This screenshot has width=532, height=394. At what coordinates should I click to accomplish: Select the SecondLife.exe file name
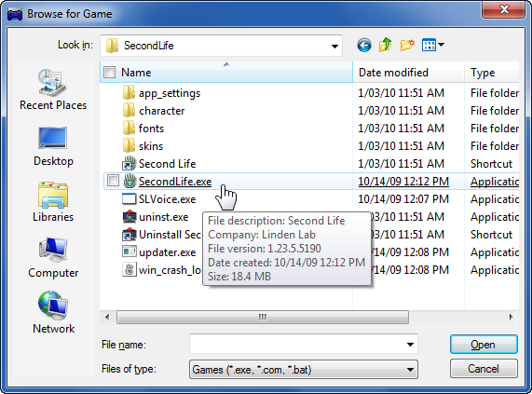coord(175,182)
